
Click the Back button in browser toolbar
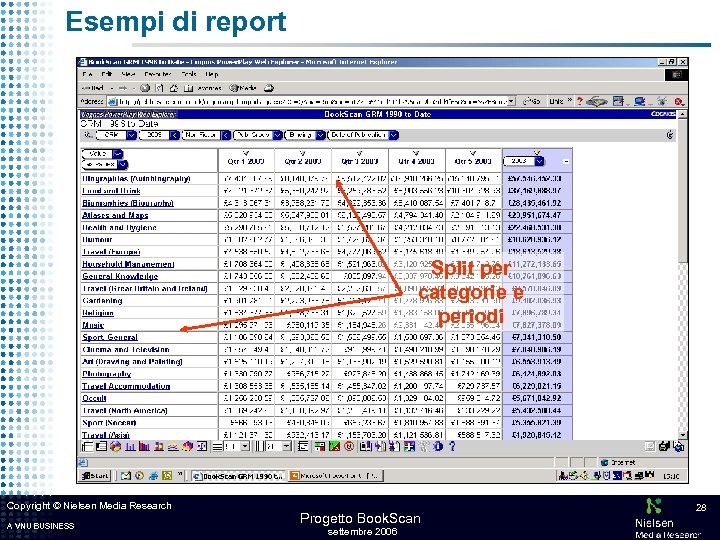[x=93, y=88]
